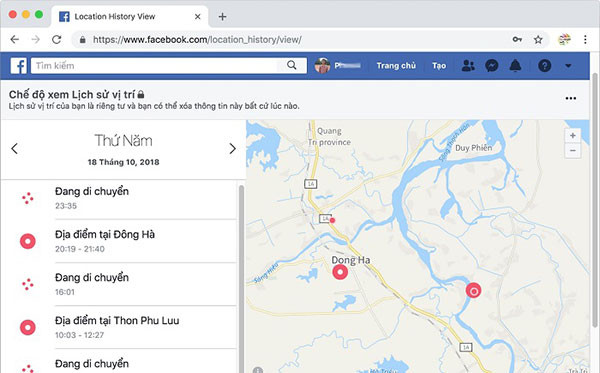The height and width of the screenshot is (373, 600).
Task: Reload the page with the refresh icon
Action: pos(57,39)
